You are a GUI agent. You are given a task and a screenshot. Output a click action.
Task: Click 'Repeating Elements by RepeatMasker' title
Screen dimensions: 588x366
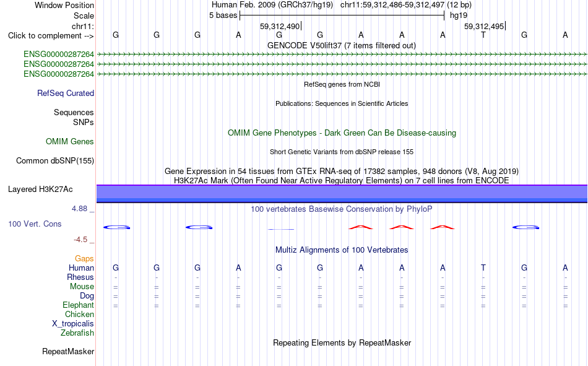[x=342, y=342]
